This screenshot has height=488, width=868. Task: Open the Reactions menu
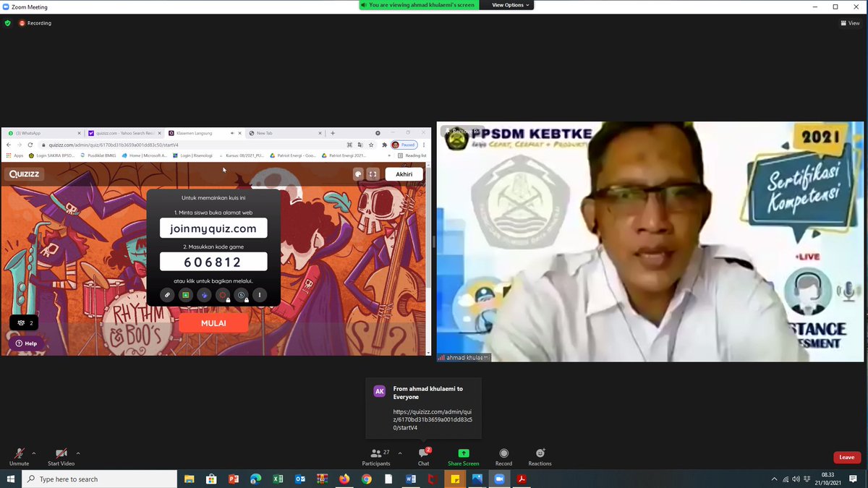tap(540, 456)
